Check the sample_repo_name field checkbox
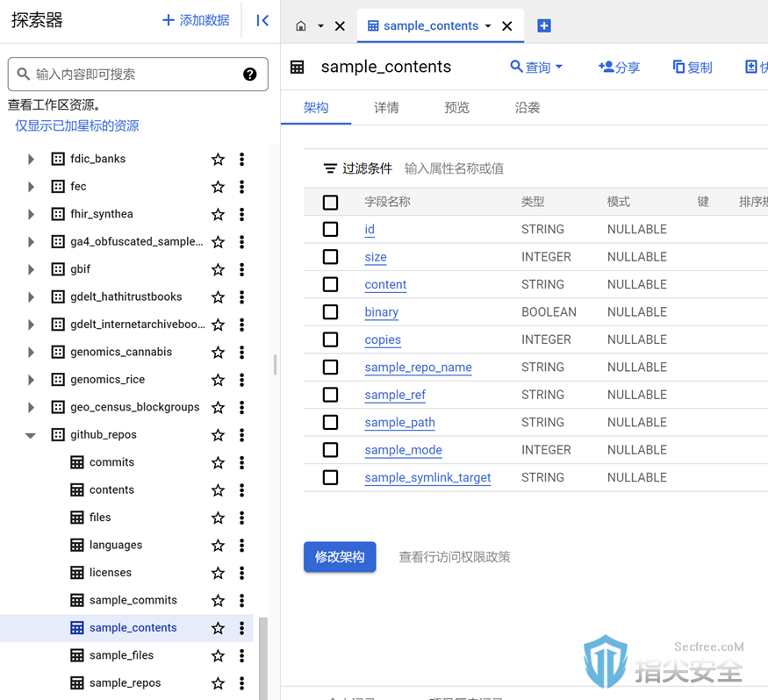 (330, 368)
